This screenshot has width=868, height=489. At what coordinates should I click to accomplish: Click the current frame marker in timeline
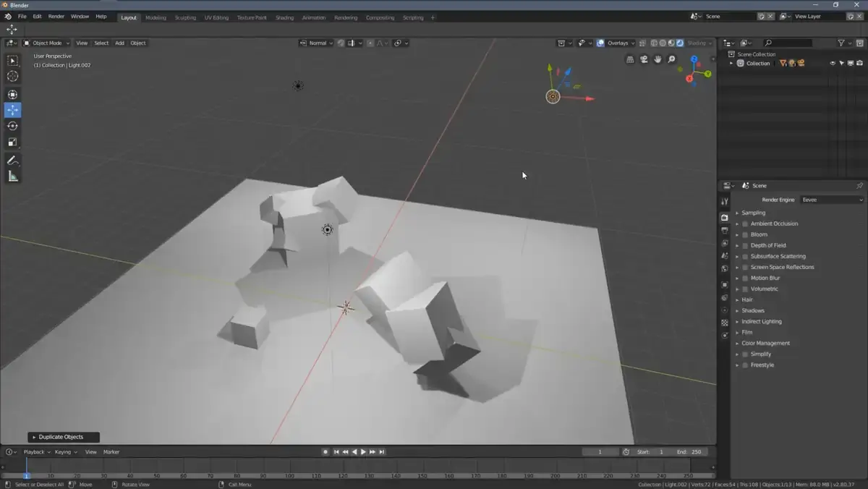26,475
